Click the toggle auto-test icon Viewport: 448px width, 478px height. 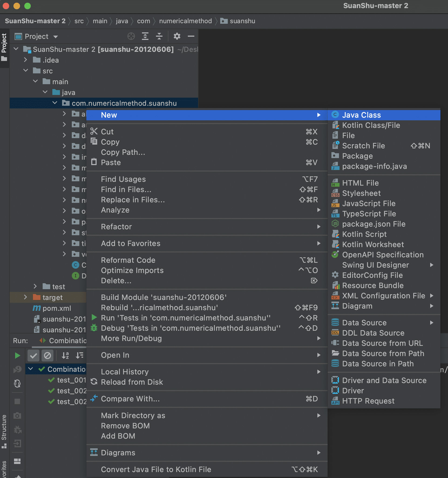coord(17,383)
